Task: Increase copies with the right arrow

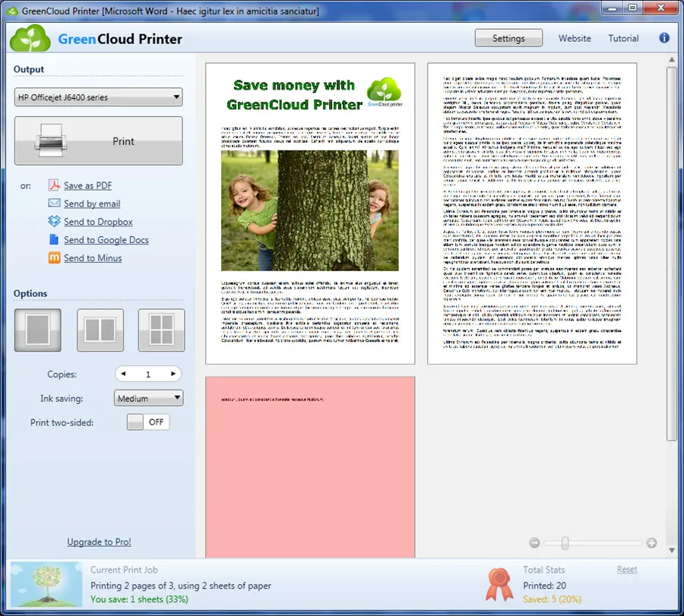Action: 173,373
